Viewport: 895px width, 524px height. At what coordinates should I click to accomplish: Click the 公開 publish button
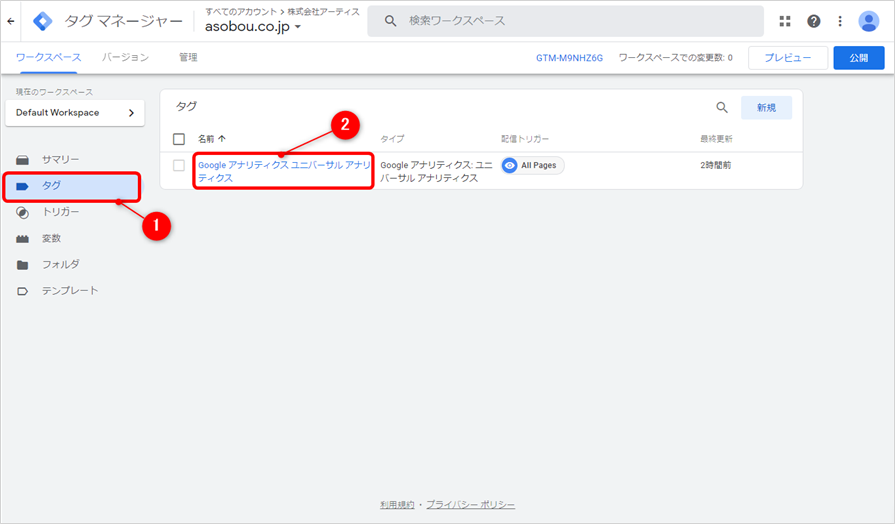point(858,58)
